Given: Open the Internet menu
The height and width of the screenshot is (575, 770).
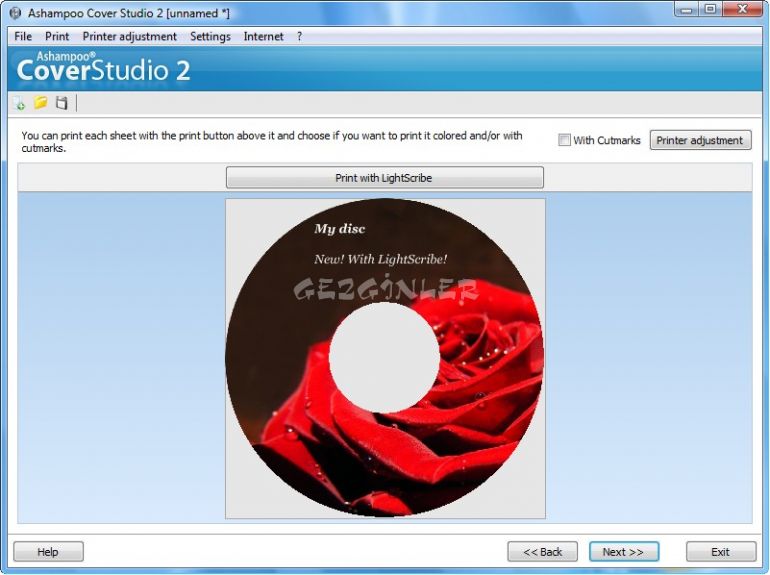Looking at the screenshot, I should tap(263, 36).
